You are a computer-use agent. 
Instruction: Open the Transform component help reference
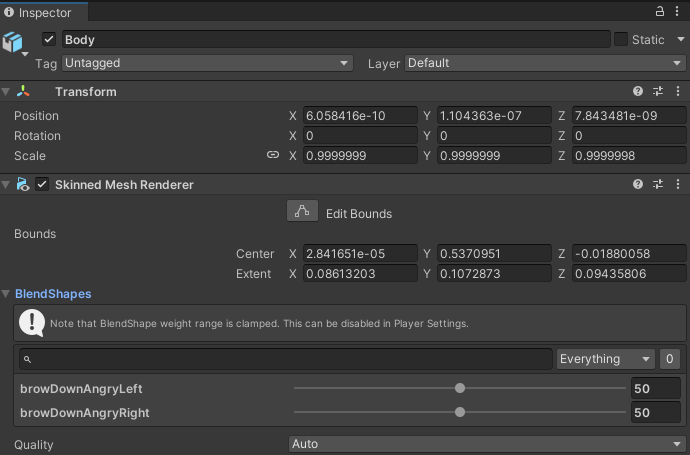(638, 91)
